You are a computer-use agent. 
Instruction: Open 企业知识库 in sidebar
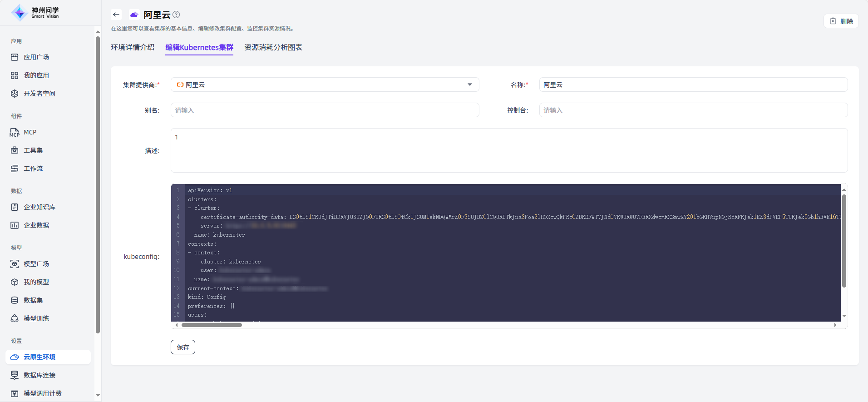(39, 207)
